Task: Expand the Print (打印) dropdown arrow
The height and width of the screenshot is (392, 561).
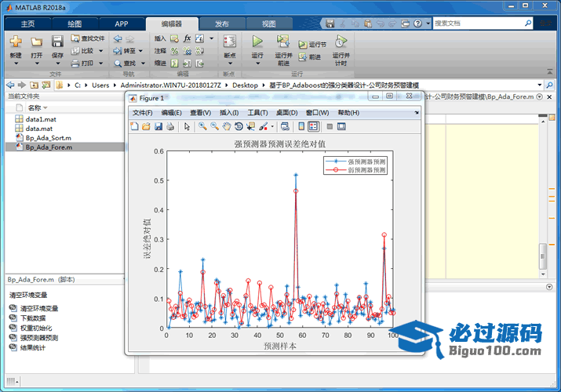Action: pyautogui.click(x=100, y=63)
